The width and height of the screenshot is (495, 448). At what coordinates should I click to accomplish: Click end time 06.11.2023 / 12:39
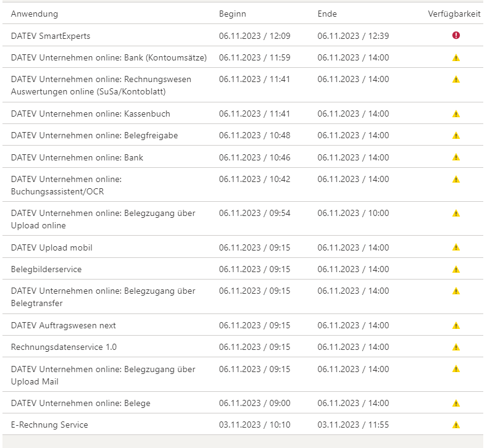point(353,36)
